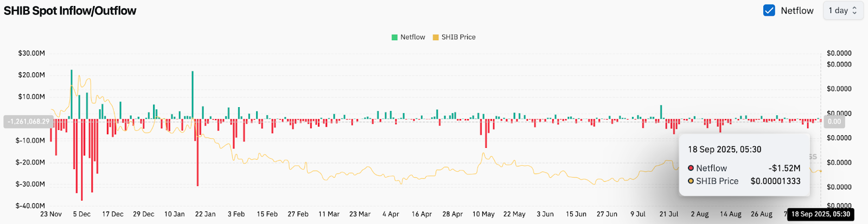Click the SHIB Price $0.00001333 tooltip row
Viewport: 868px width, 224px height.
[x=744, y=181]
